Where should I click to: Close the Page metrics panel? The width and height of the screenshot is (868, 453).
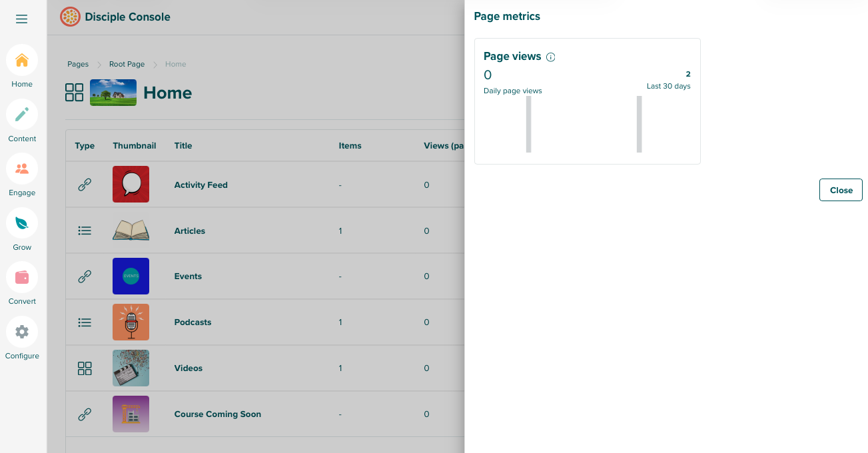pos(840,190)
